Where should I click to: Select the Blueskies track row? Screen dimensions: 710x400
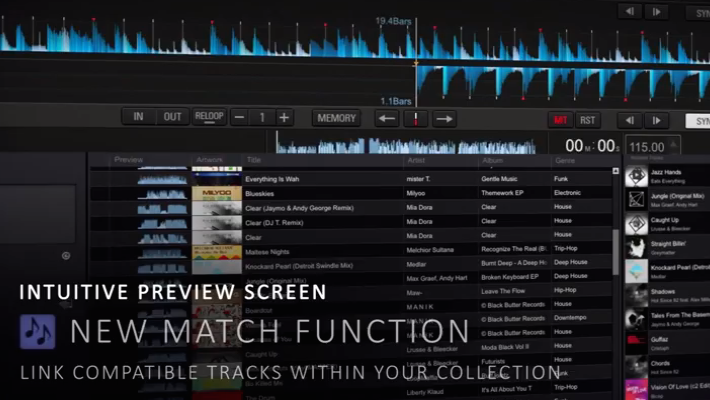point(322,192)
